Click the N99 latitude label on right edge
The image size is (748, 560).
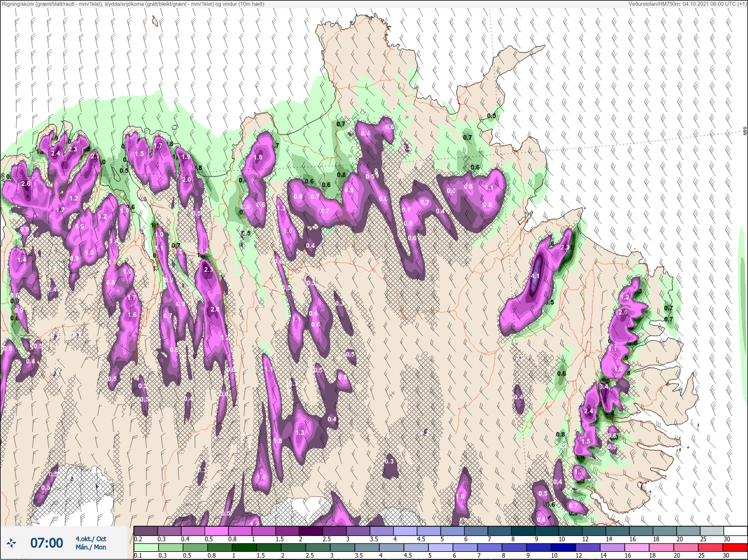[x=745, y=132]
